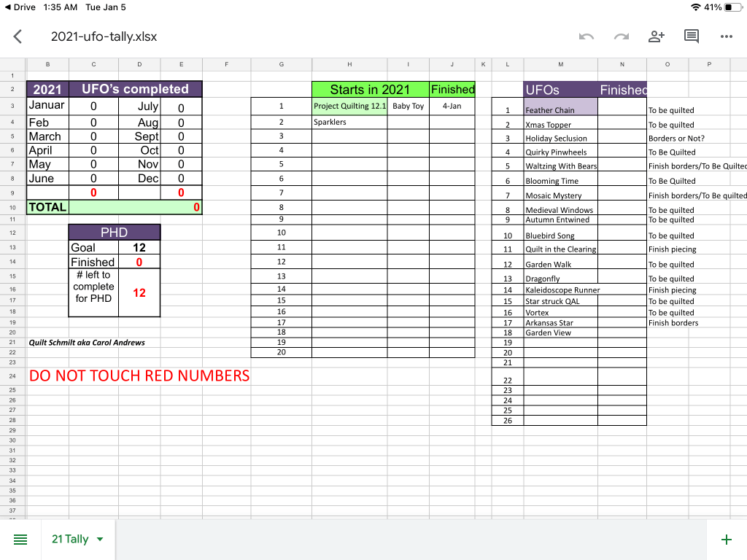Undo the last edit
The image size is (747, 560).
tap(586, 36)
